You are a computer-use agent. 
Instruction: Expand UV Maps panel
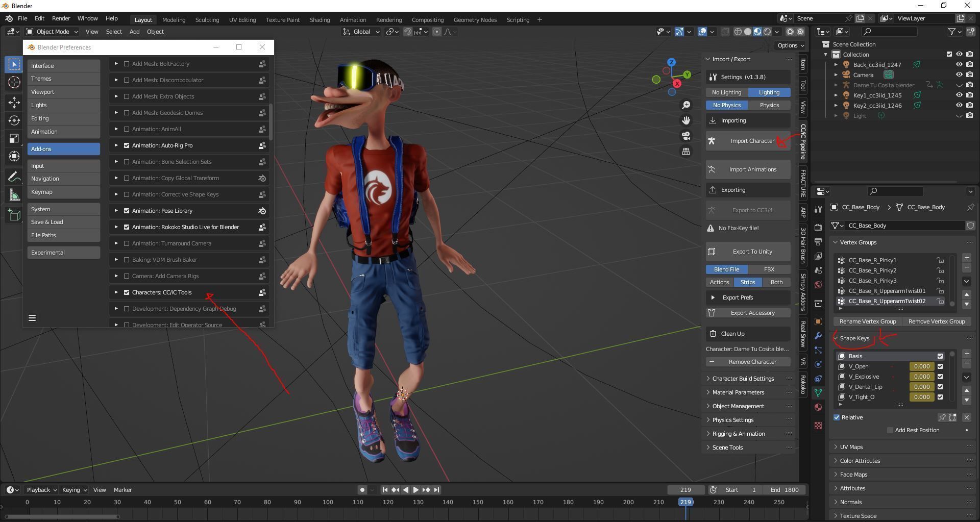851,447
